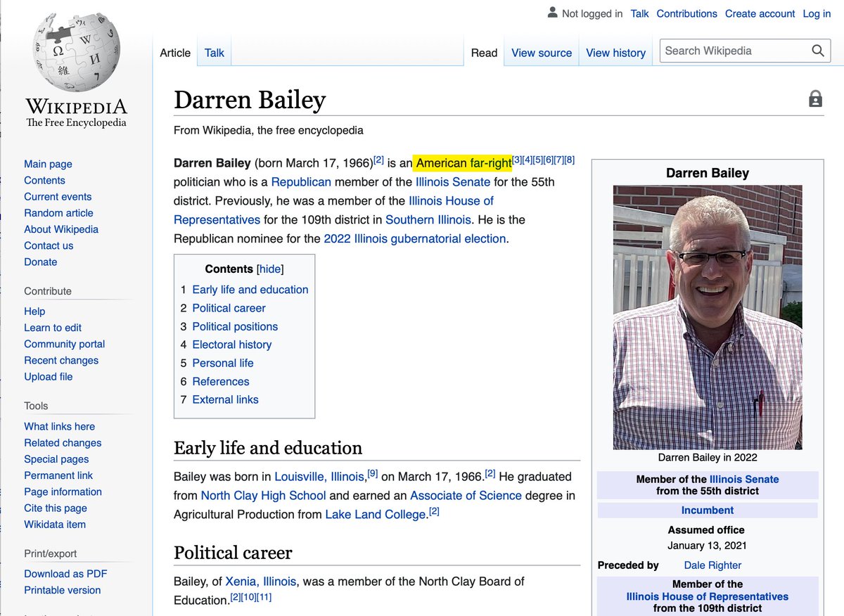This screenshot has width=844, height=616.
Task: Open About Wikipedia link
Action: pos(61,229)
